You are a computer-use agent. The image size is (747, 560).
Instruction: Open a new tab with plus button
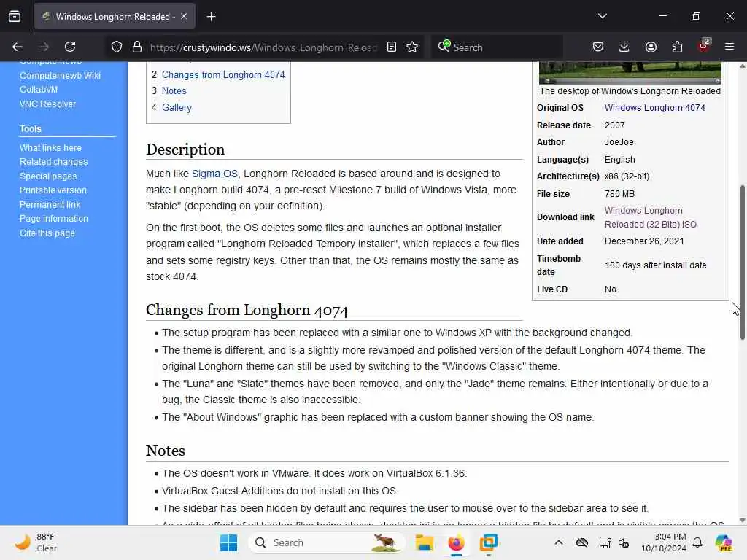coord(211,17)
